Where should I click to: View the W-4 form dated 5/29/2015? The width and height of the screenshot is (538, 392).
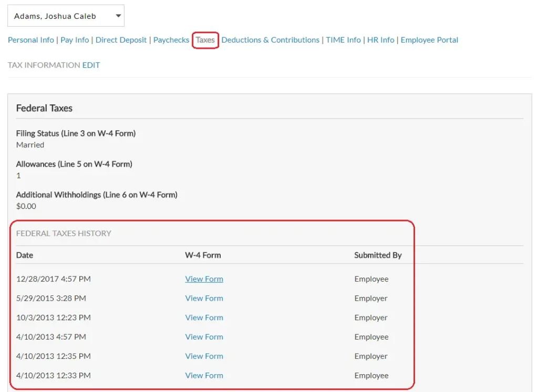204,298
